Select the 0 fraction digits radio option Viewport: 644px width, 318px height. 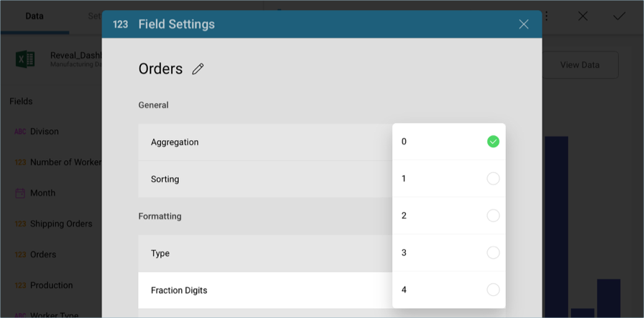(493, 141)
